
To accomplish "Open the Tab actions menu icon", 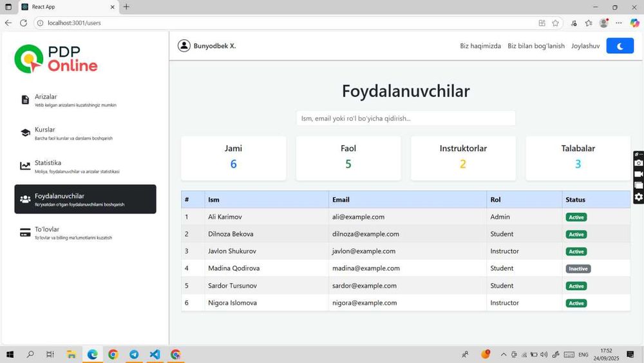I will tap(8, 7).
